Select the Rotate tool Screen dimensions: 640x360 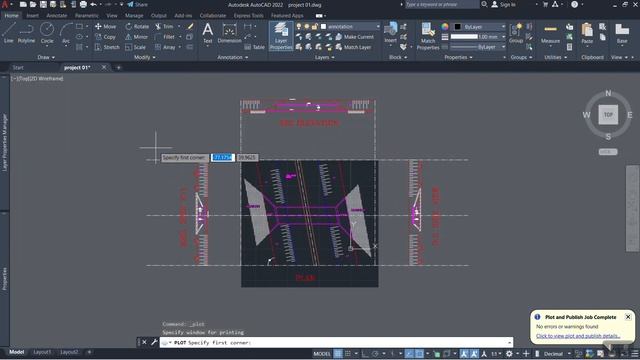137,26
